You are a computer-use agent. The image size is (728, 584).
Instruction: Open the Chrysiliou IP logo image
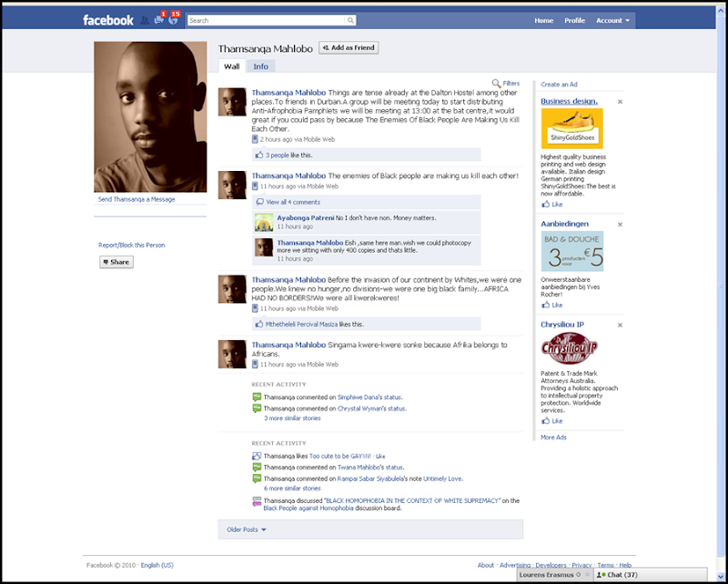point(570,348)
